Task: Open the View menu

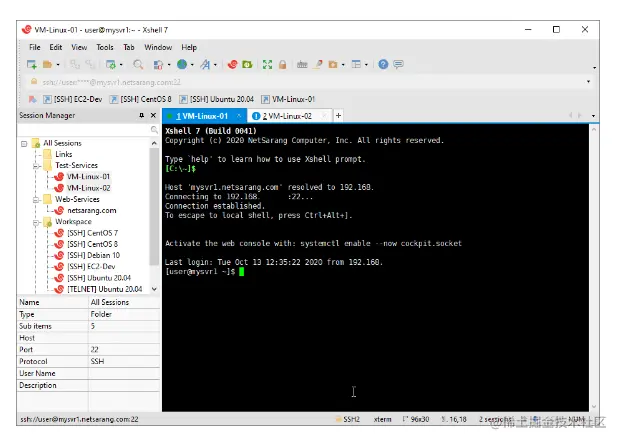Action: tap(79, 47)
